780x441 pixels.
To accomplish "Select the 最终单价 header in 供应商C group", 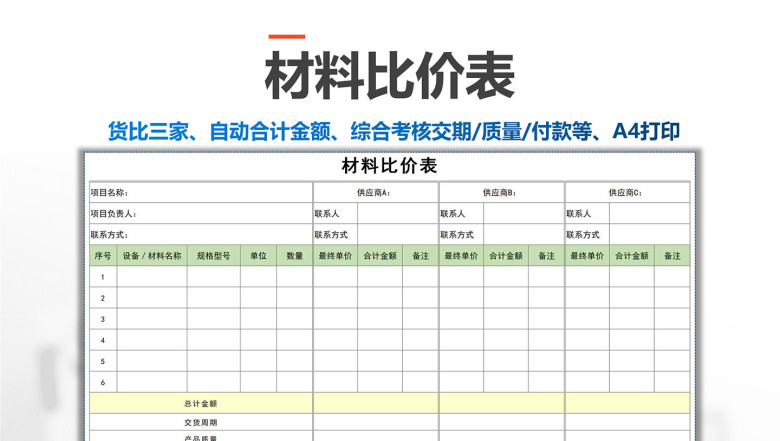I will [587, 256].
